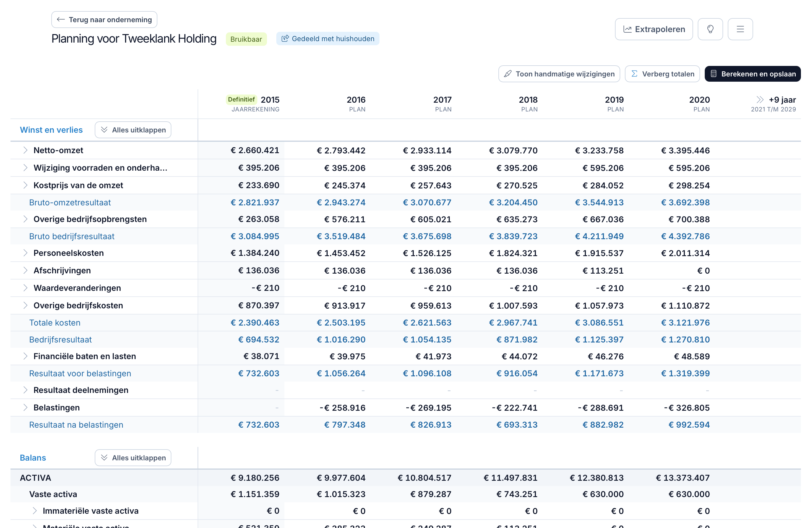The image size is (812, 528).
Task: Expand the Waardeveranderingen row
Action: [25, 288]
